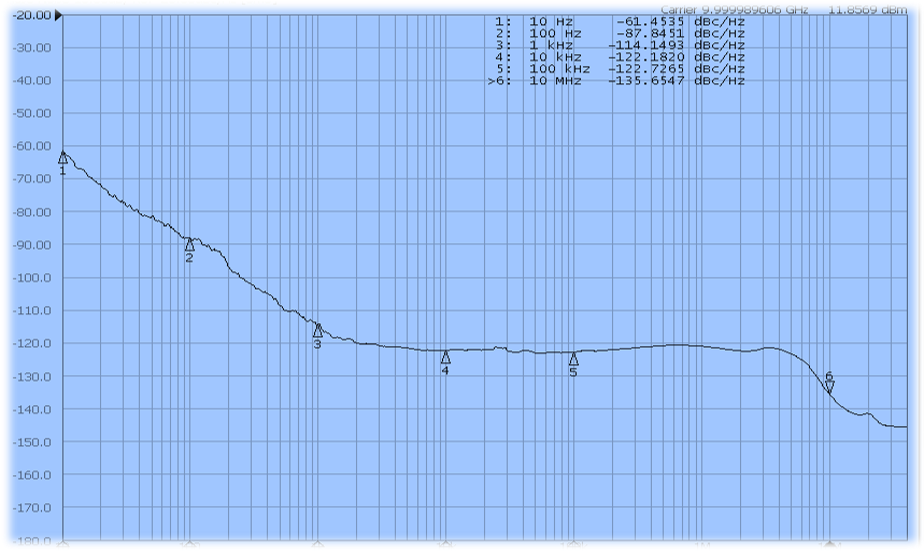Select marker 2 readout row -87.8451 dBc/Hz
This screenshot has width=924, height=551.
620,32
